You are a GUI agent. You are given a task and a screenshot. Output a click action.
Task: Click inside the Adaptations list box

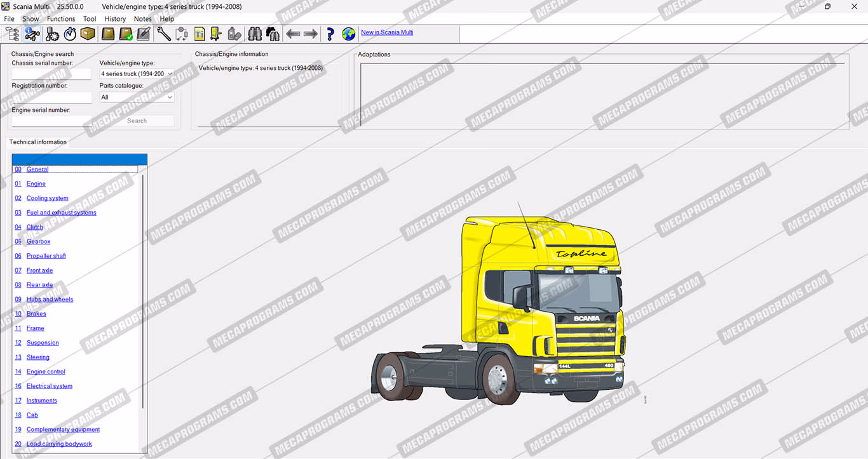pyautogui.click(x=602, y=94)
